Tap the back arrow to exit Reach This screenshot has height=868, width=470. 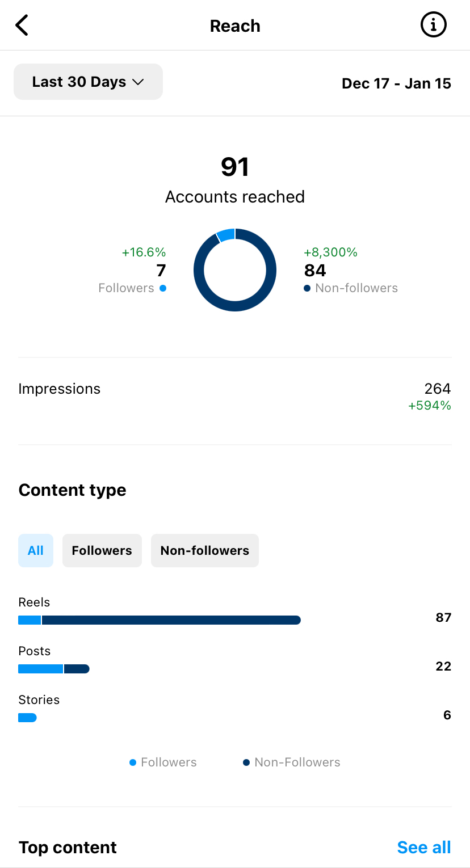(22, 25)
